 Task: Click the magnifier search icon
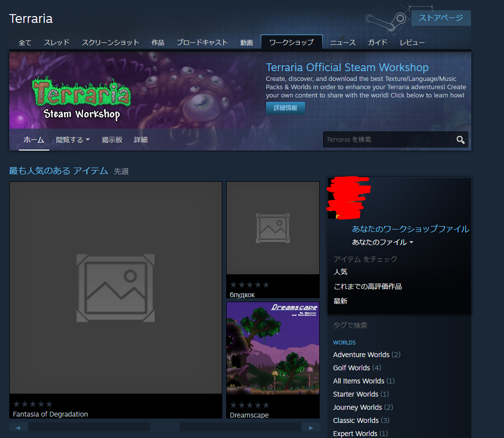click(460, 140)
